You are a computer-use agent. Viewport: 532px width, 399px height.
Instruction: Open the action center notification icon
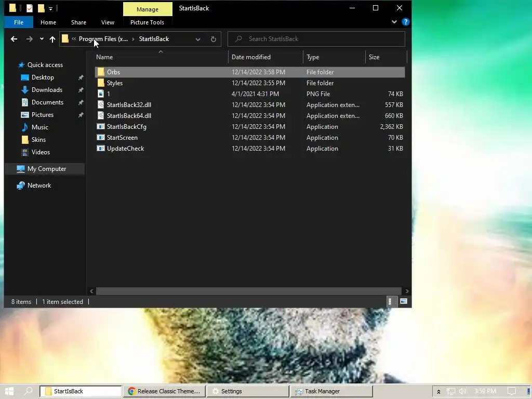(x=512, y=391)
